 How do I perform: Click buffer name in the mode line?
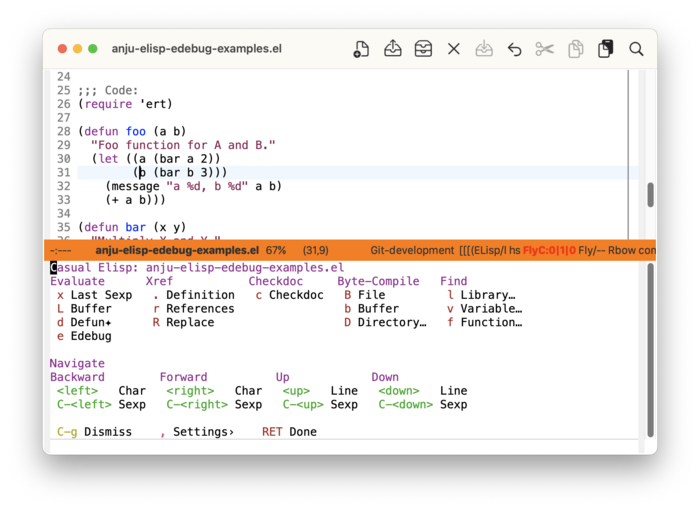pos(177,250)
